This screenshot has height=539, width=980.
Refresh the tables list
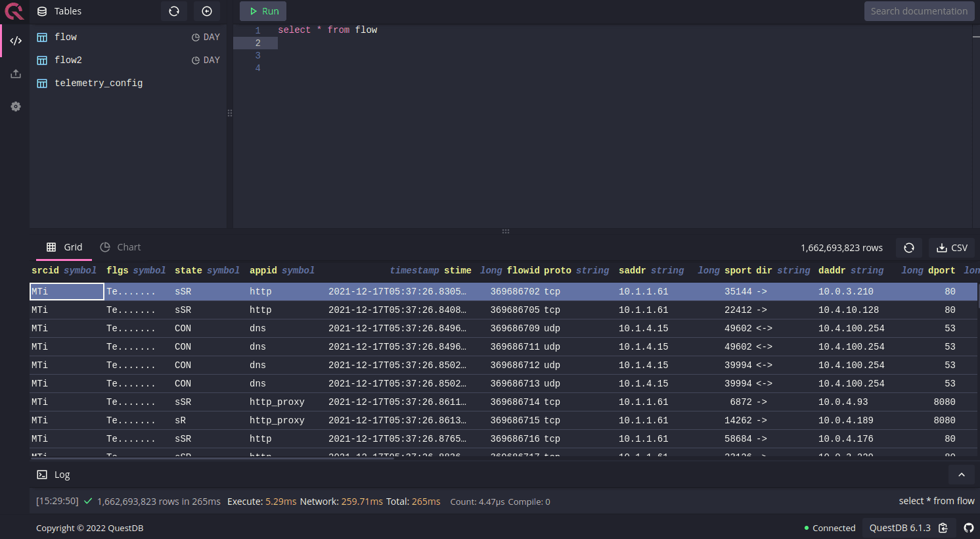point(174,11)
